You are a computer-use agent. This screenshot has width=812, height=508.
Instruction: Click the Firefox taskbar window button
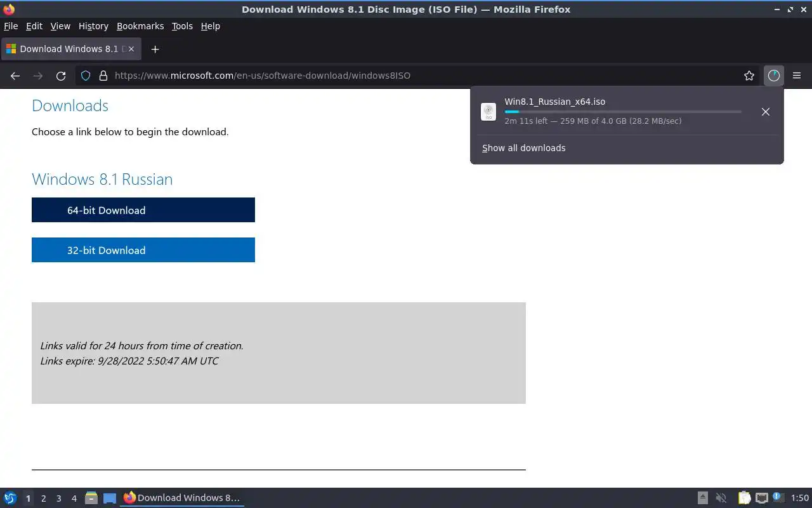183,498
